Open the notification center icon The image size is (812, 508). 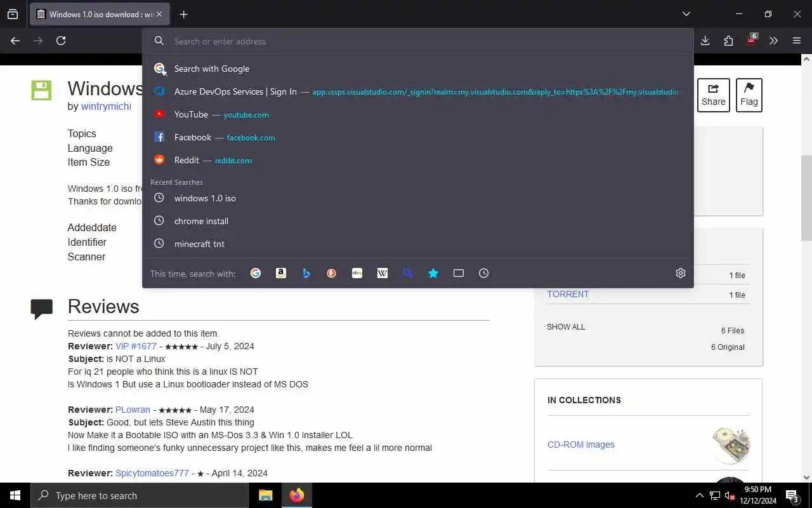coord(792,495)
